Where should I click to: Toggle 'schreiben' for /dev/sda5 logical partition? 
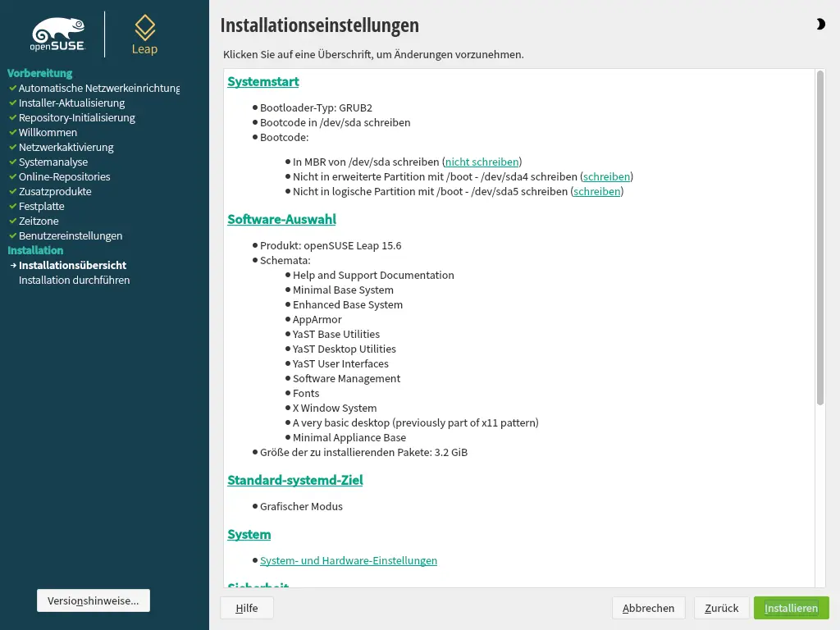(x=596, y=192)
